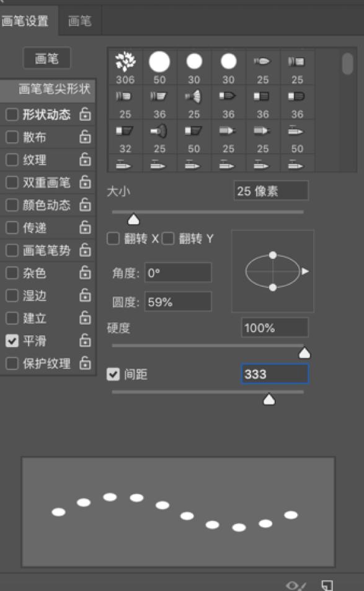The image size is (364, 591).
Task: Enable the 颜色动态 checkbox
Action: pyautogui.click(x=12, y=205)
